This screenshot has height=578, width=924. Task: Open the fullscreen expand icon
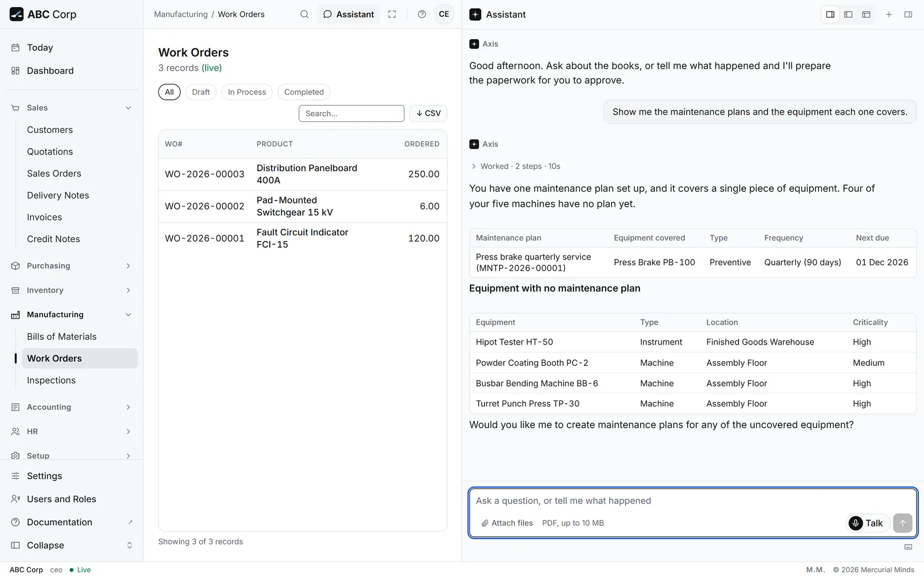tap(392, 14)
